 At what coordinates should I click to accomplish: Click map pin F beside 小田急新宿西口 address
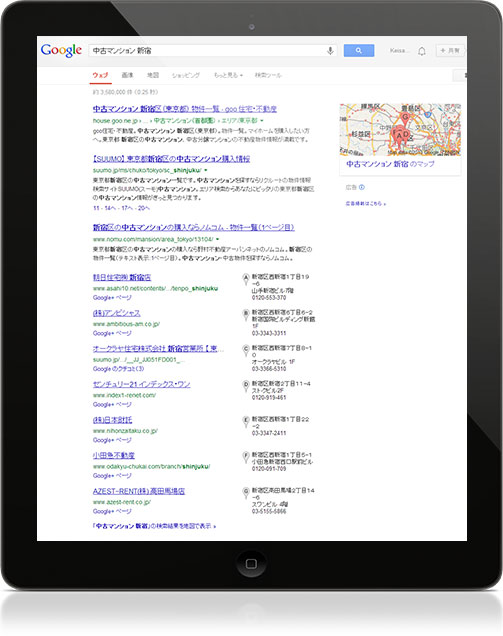(245, 458)
